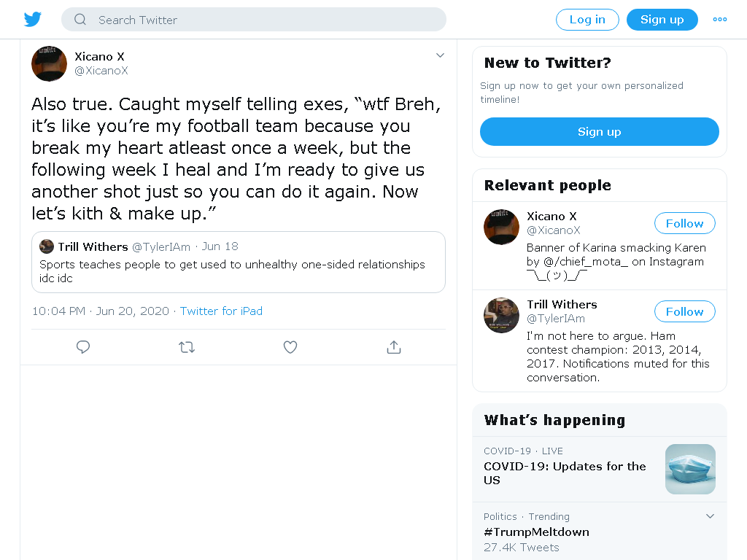747x560 pixels.
Task: Open COVID-19 updates mask thumbnail
Action: (690, 469)
